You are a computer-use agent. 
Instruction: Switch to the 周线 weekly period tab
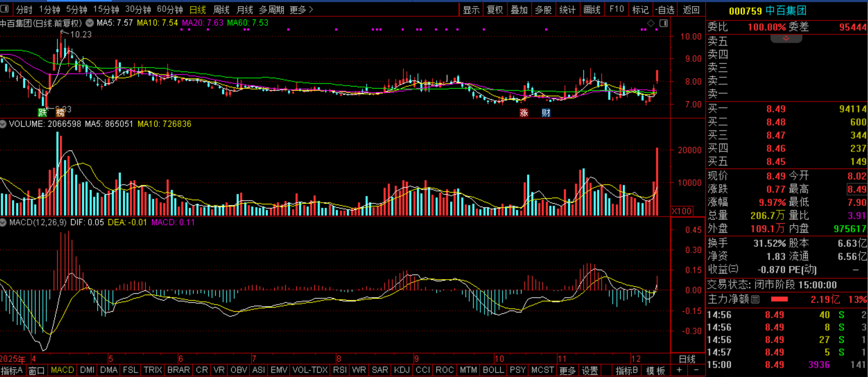click(x=221, y=10)
